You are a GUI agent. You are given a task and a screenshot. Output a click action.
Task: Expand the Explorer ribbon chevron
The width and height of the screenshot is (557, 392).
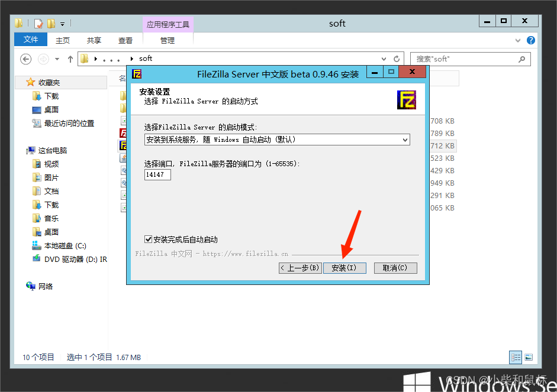pos(518,40)
